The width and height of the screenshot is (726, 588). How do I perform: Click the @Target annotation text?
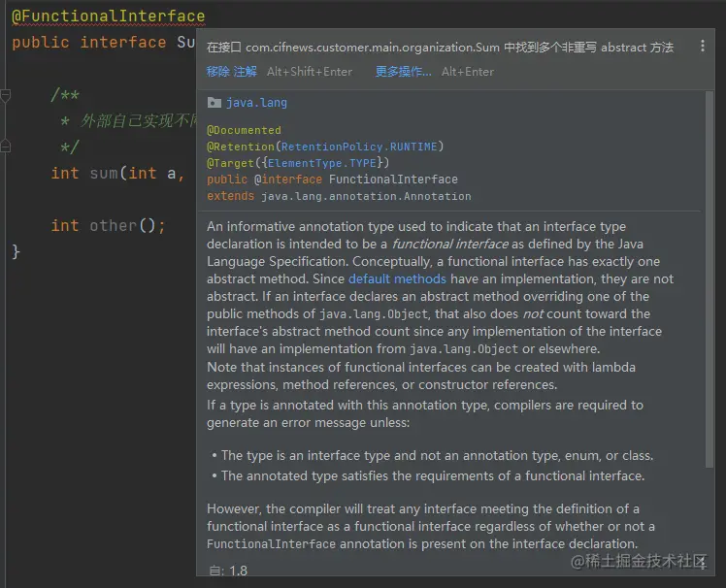(230, 163)
